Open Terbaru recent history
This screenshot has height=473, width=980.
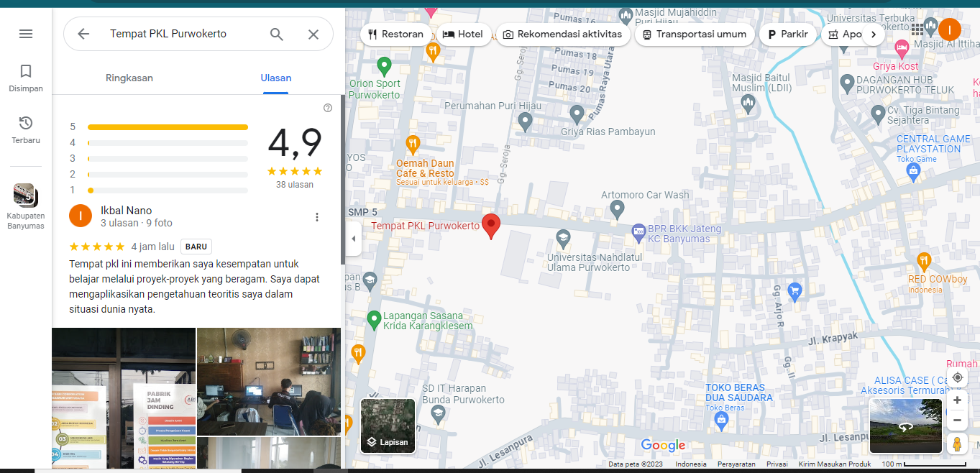(x=26, y=129)
